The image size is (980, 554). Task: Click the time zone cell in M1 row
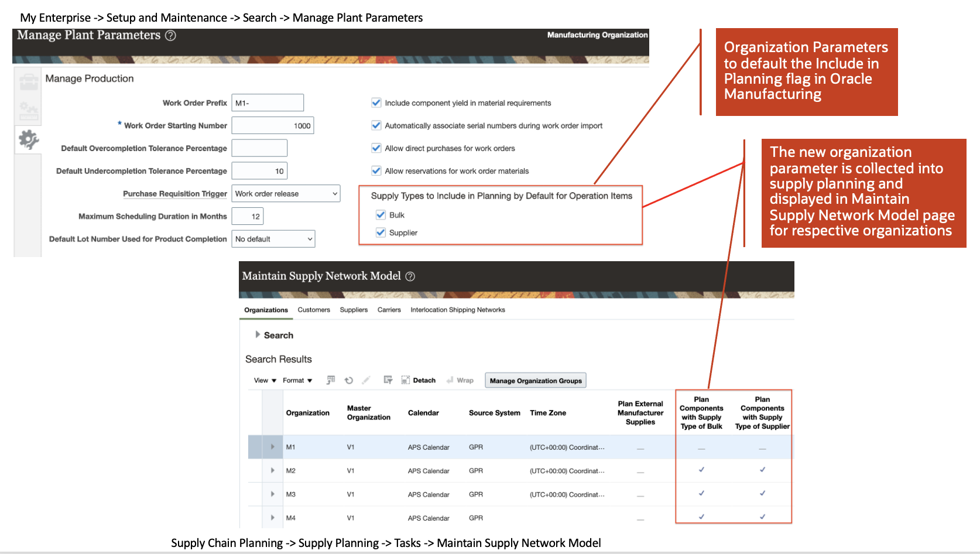point(567,447)
